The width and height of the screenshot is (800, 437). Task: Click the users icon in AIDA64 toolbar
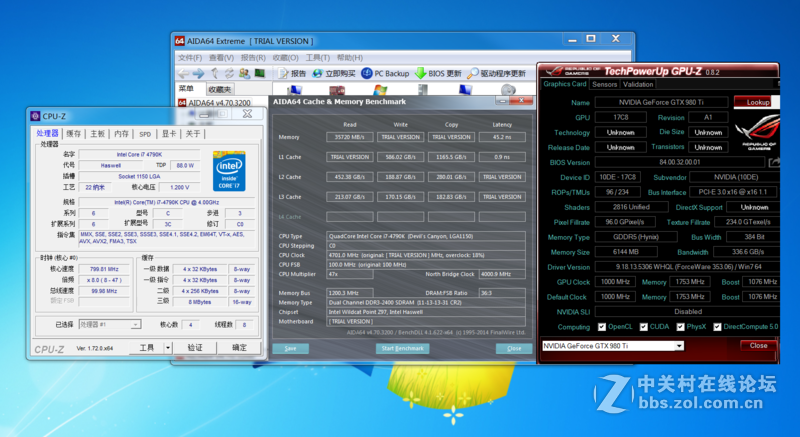click(x=244, y=73)
